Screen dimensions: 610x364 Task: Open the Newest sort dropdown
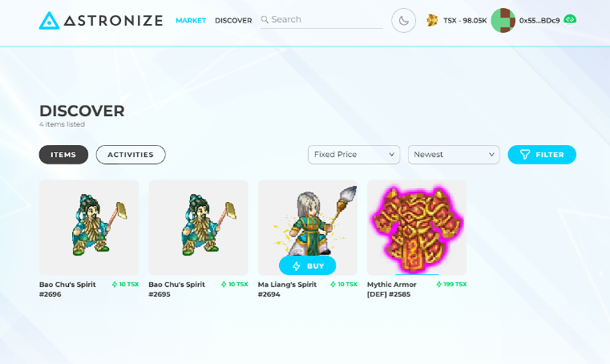(x=454, y=155)
